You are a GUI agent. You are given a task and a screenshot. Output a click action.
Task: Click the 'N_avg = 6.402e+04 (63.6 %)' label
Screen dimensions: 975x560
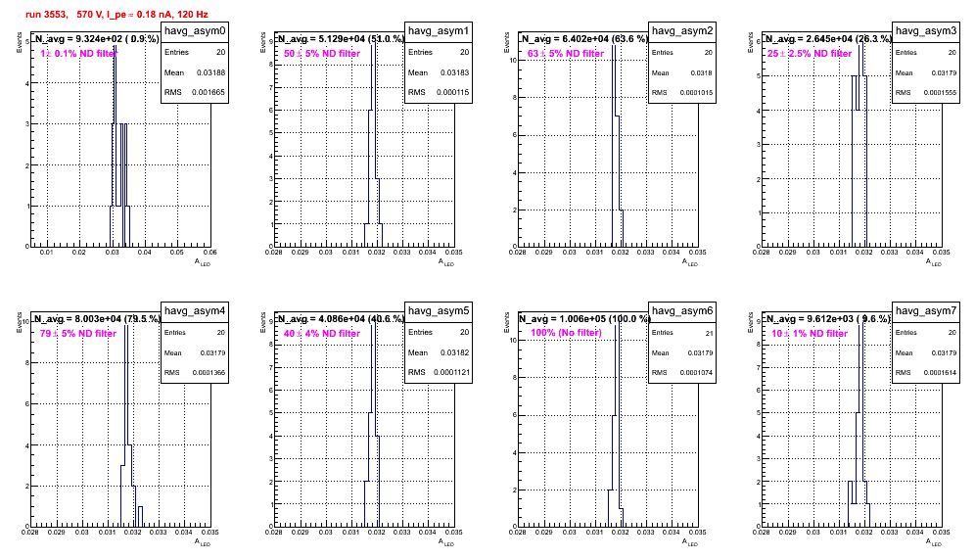[583, 38]
